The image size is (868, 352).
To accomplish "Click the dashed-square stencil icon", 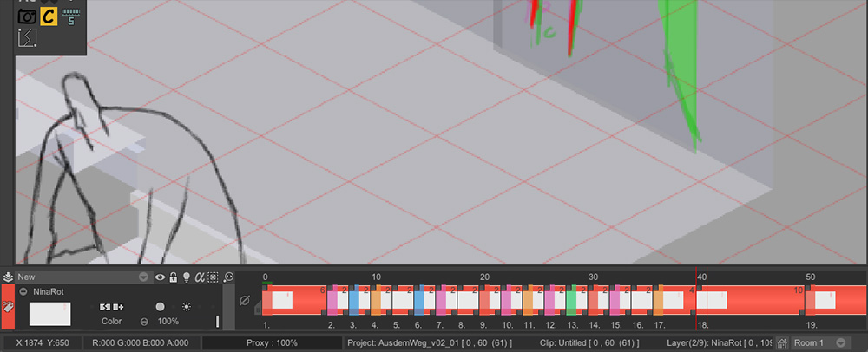I will click(x=214, y=277).
